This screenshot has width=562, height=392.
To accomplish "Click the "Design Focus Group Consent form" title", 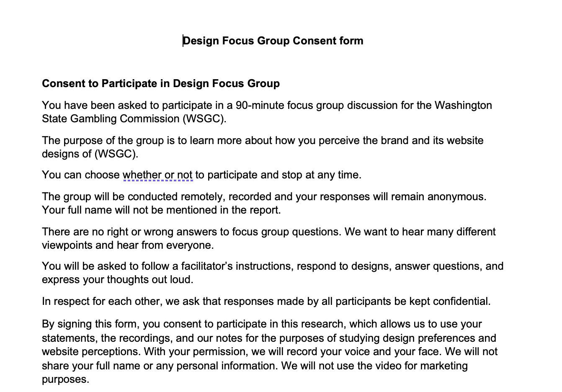I will 273,41.
